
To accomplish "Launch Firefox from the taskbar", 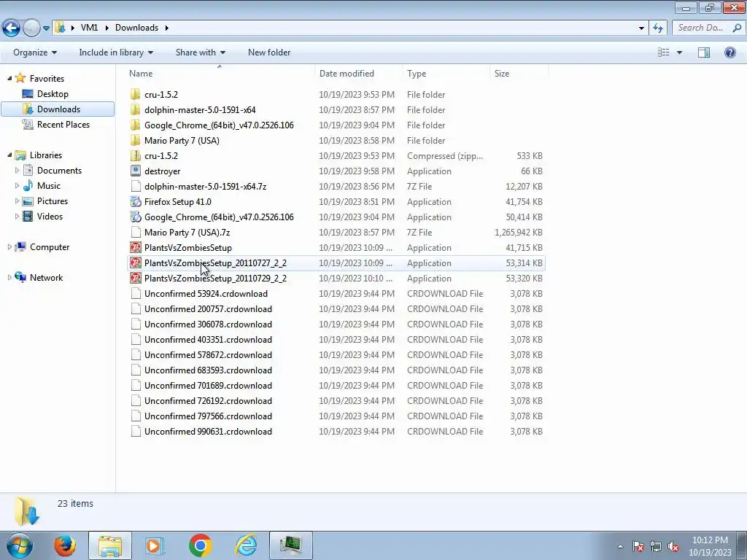I will 65,545.
